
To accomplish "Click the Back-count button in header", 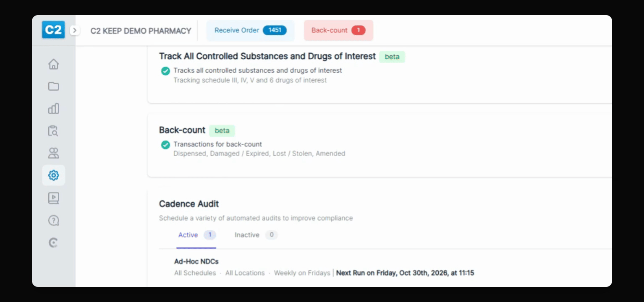I will (338, 30).
